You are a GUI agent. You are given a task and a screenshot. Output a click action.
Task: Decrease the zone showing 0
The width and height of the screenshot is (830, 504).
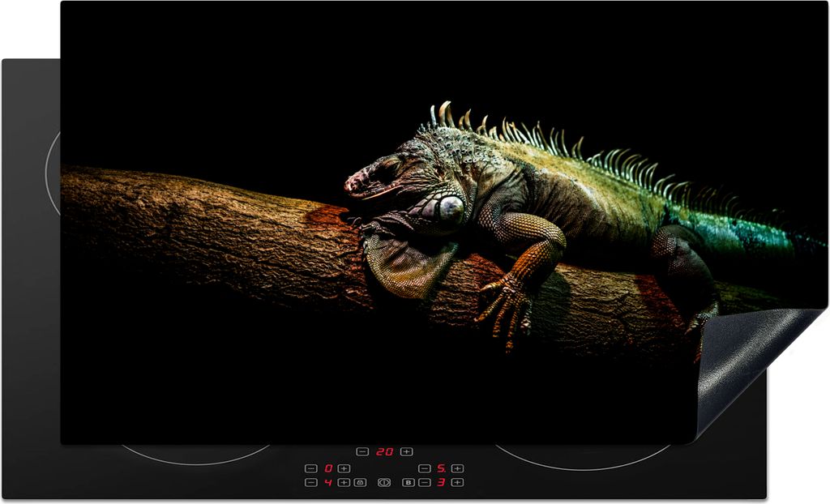(310, 468)
